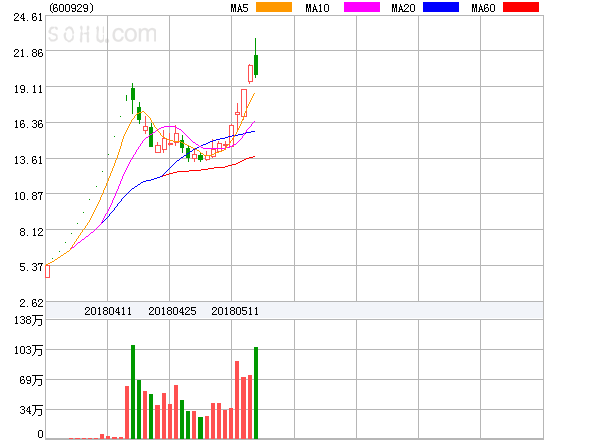Click the MA60 legend label
The height and width of the screenshot is (440, 600).
(483, 8)
